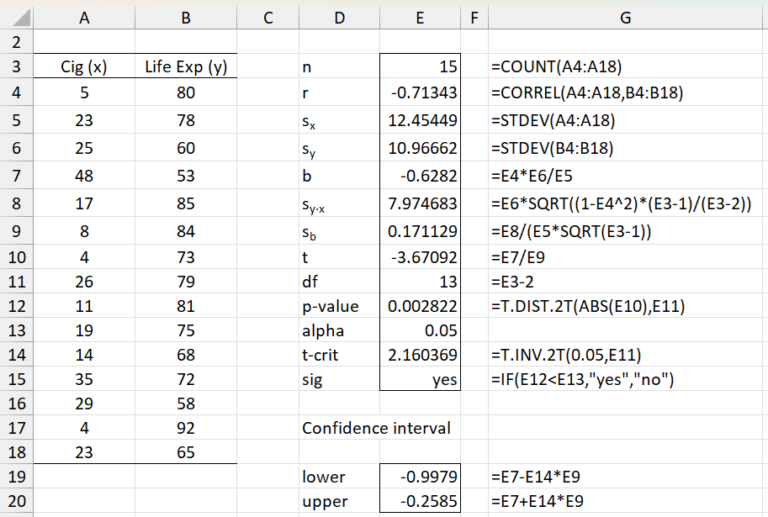This screenshot has height=517, width=768.
Task: Click the =COUNT(A4:A18) formula text
Action: tap(556, 67)
